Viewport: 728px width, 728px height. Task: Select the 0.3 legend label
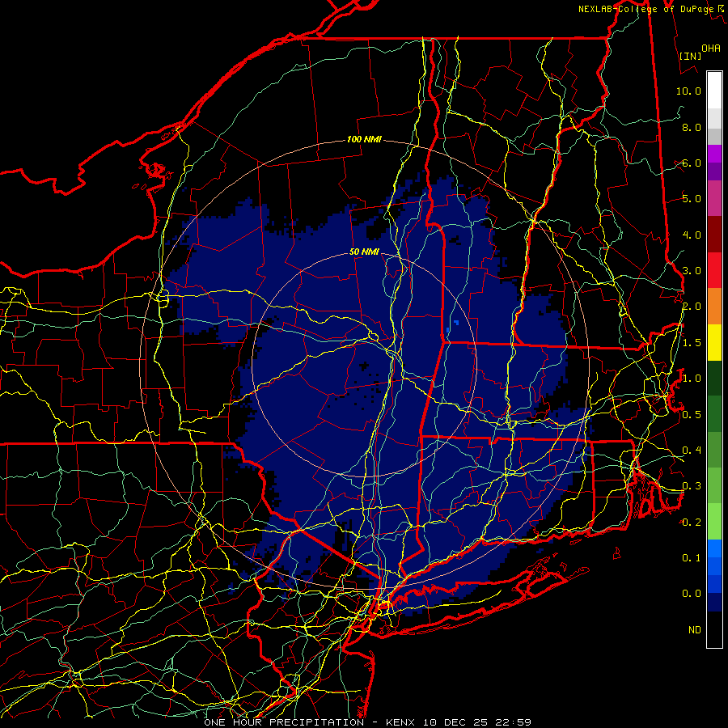click(692, 486)
